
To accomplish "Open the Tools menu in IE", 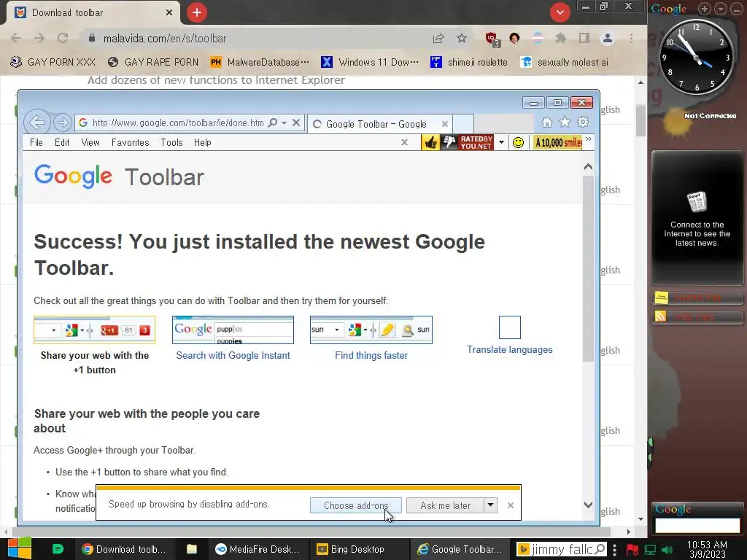I will 171,142.
